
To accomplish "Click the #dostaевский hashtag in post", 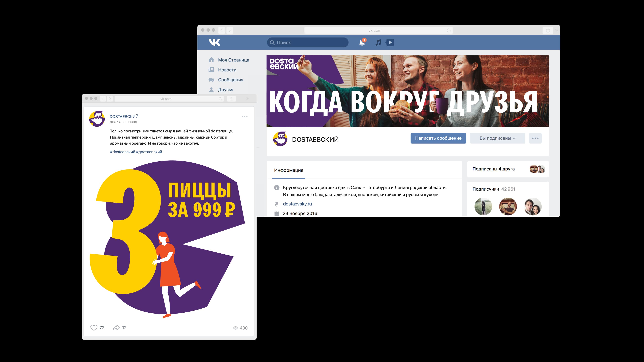I will tap(122, 152).
